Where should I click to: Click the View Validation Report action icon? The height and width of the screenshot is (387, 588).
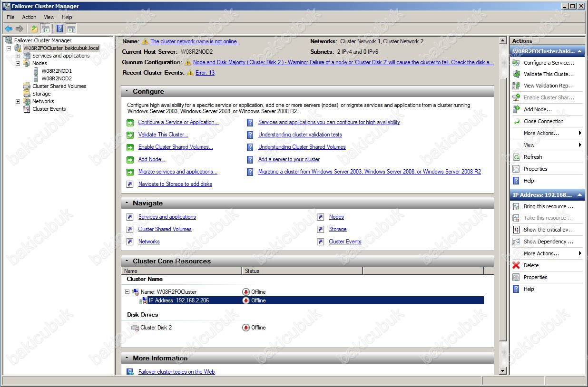coord(516,86)
